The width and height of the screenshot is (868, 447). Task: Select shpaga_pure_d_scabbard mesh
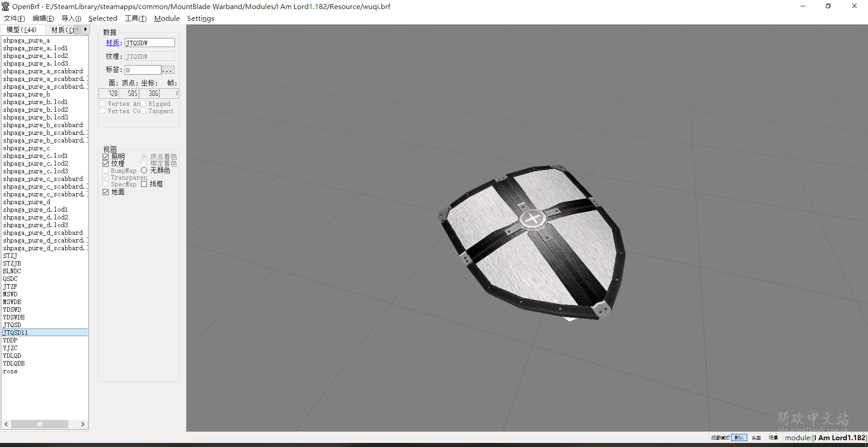click(43, 233)
